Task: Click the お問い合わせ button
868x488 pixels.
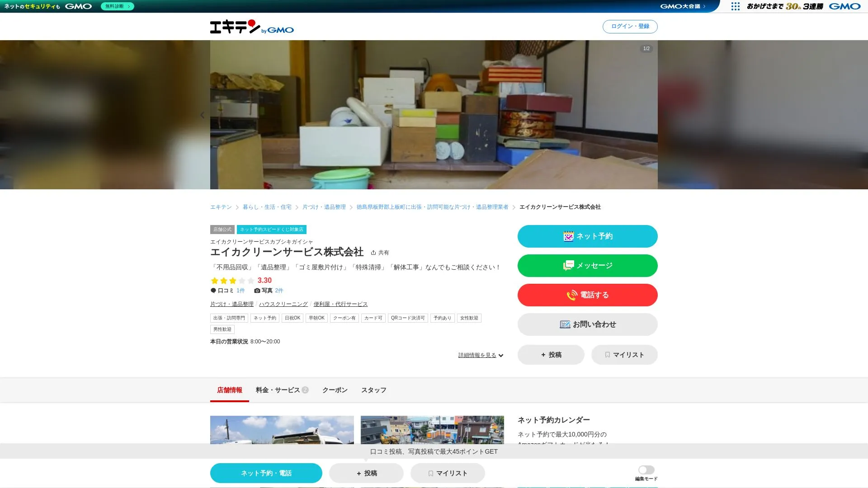Action: pos(588,324)
